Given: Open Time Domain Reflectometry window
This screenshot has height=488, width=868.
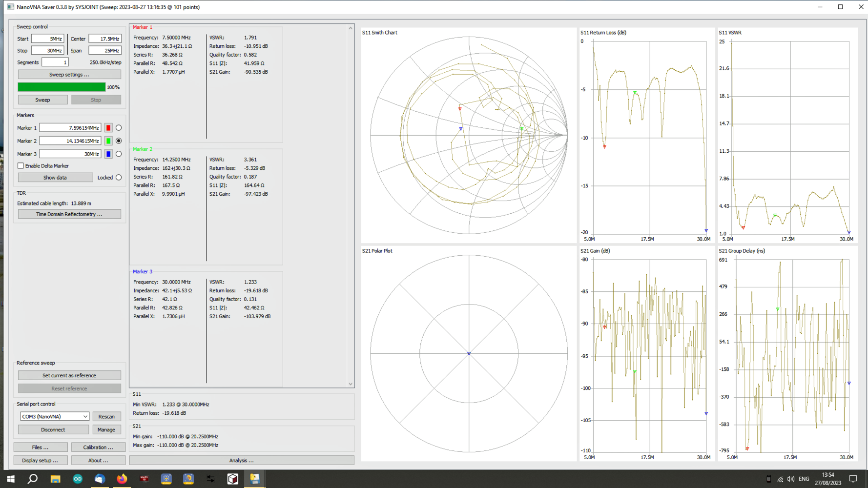Looking at the screenshot, I should tap(69, 214).
